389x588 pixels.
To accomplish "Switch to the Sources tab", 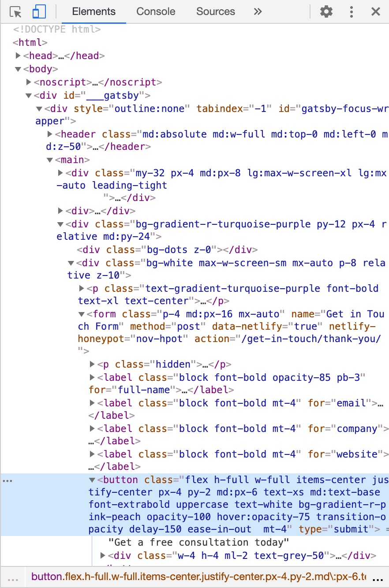I will (x=215, y=11).
